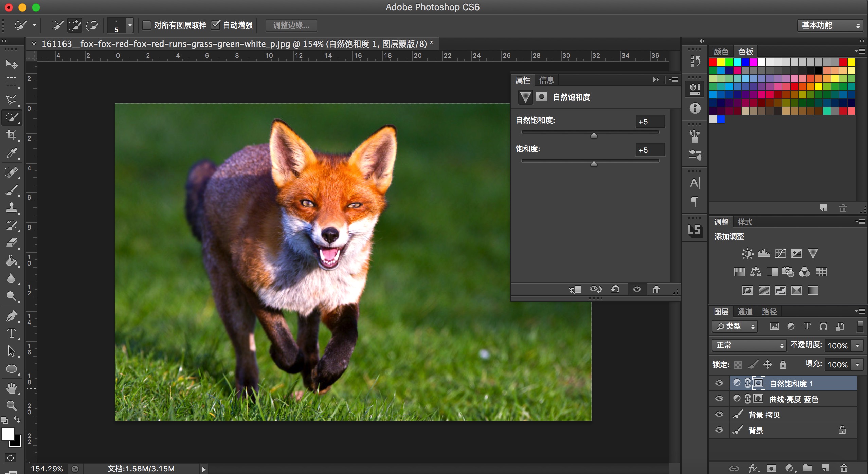868x474 pixels.
Task: Click the Curves adjustment icon
Action: tap(780, 254)
